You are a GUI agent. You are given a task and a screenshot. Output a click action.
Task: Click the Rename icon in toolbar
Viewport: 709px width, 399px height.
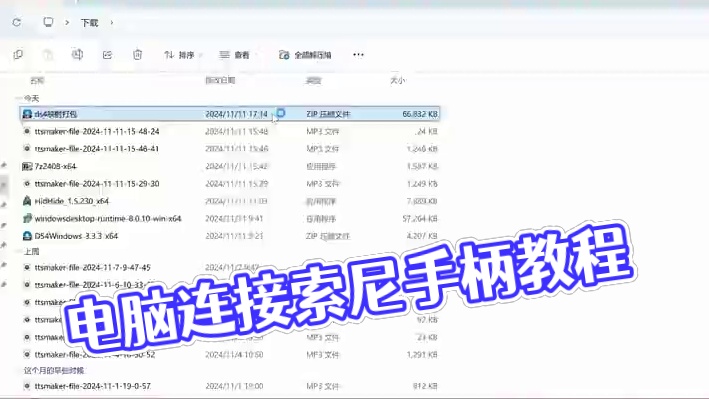coord(77,54)
